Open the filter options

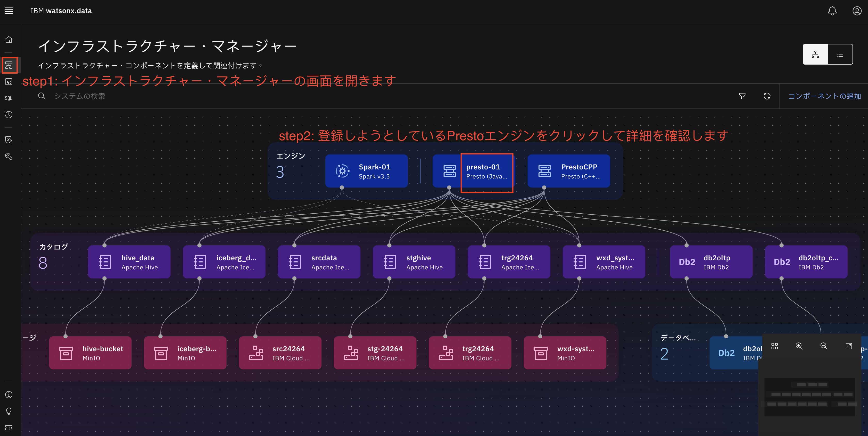coord(742,96)
